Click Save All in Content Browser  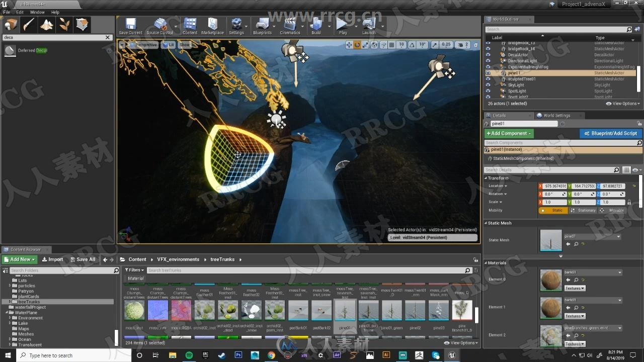click(x=83, y=259)
